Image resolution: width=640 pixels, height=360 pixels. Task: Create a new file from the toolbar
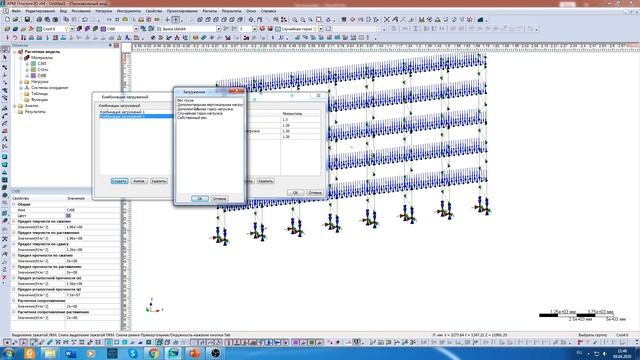tap(7, 19)
